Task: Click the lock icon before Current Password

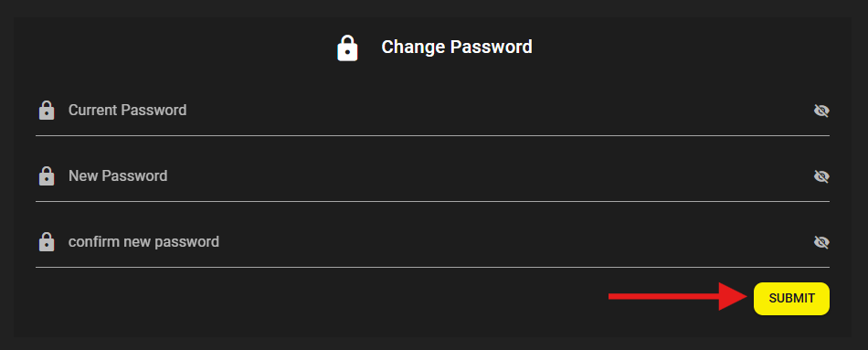Action: coord(47,111)
